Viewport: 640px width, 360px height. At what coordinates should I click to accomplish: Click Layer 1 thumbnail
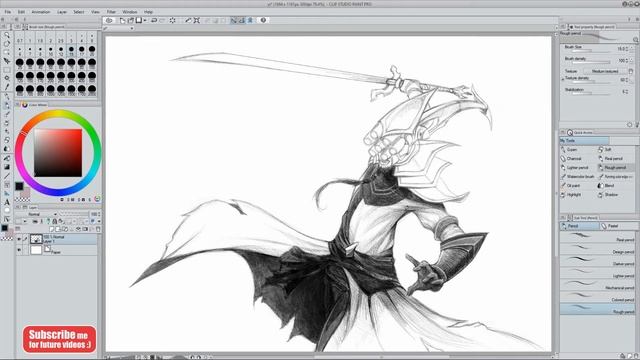tap(36, 239)
